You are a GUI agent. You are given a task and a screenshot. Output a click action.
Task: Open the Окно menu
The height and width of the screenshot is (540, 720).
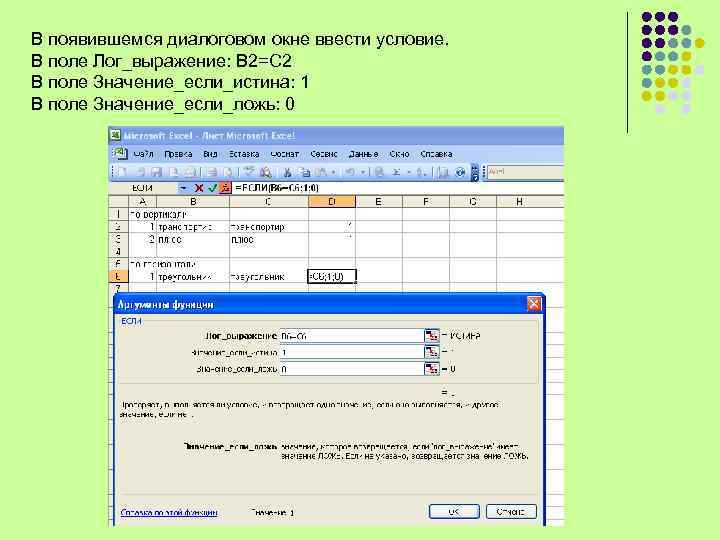(x=399, y=154)
